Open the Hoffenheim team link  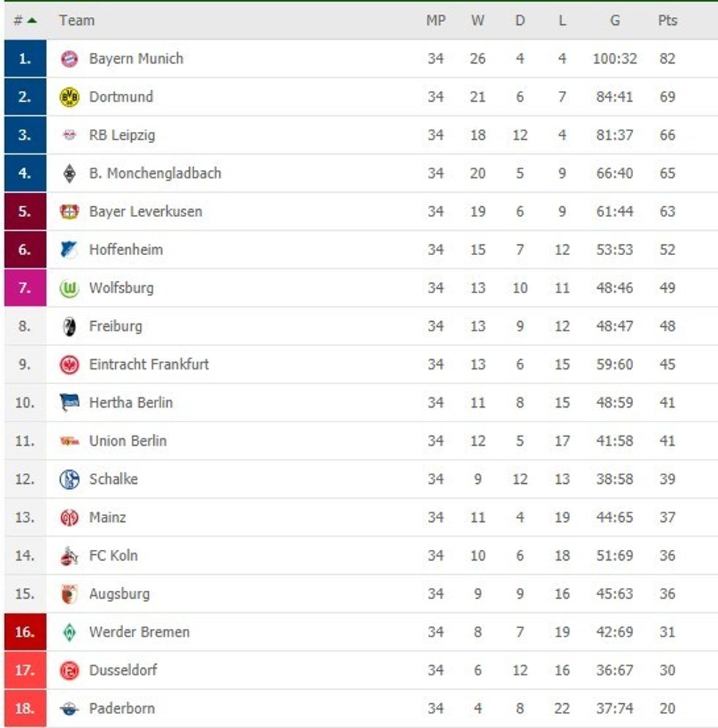pos(126,250)
